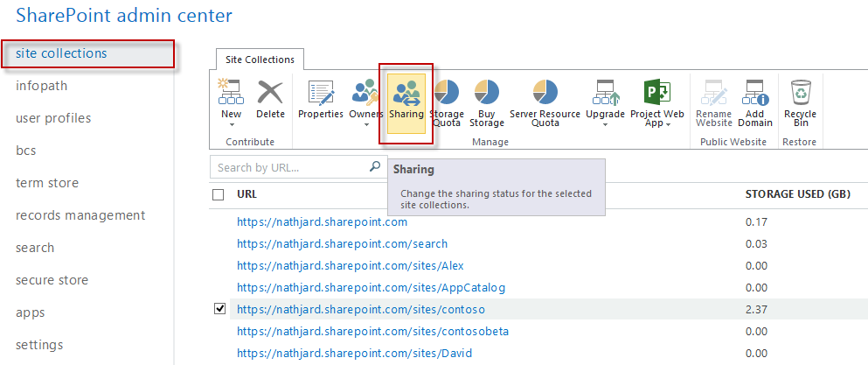The image size is (868, 365).
Task: Click the Upgrade ribbon icon
Action: point(606,92)
